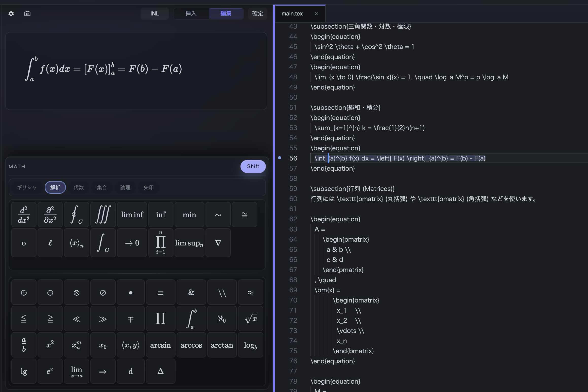
Task: Insert the lim sup operator key
Action: tap(189, 243)
